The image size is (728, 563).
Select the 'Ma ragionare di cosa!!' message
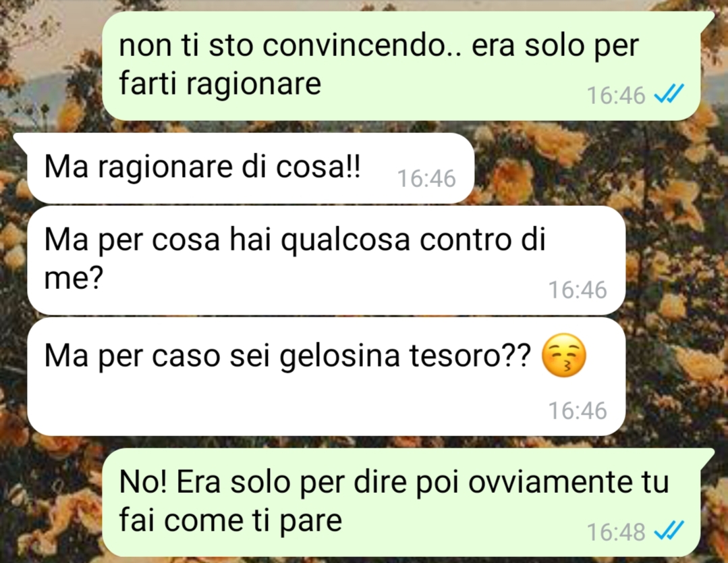point(251,168)
